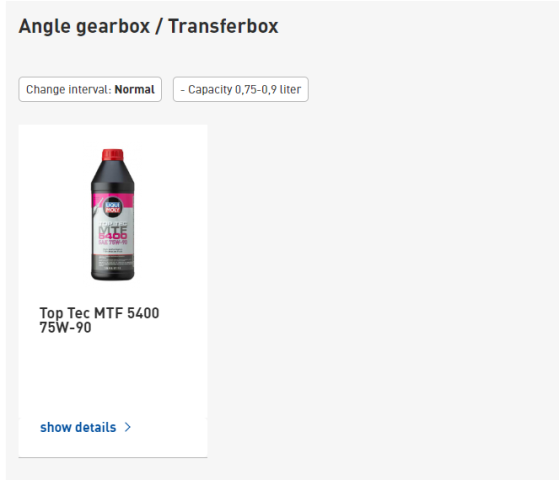Screen dimensions: 559x480
Task: Open the Top Tec MTF 5400 bottle image
Action: pos(113,214)
